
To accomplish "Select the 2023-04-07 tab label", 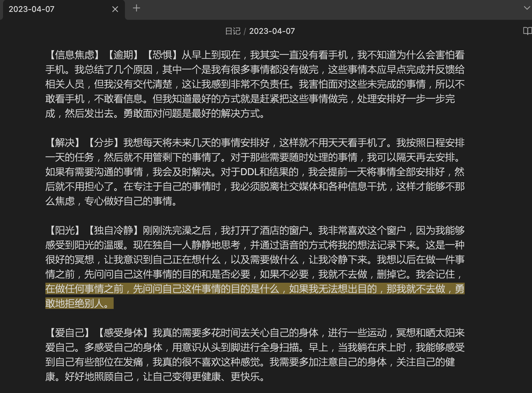I will [x=32, y=9].
